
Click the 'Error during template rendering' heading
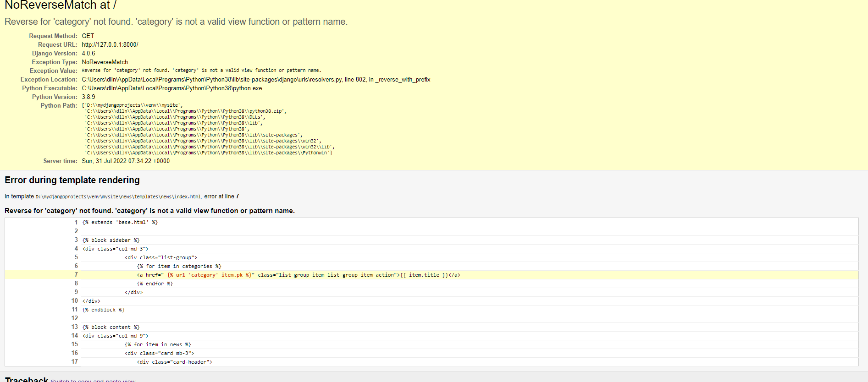tap(72, 180)
